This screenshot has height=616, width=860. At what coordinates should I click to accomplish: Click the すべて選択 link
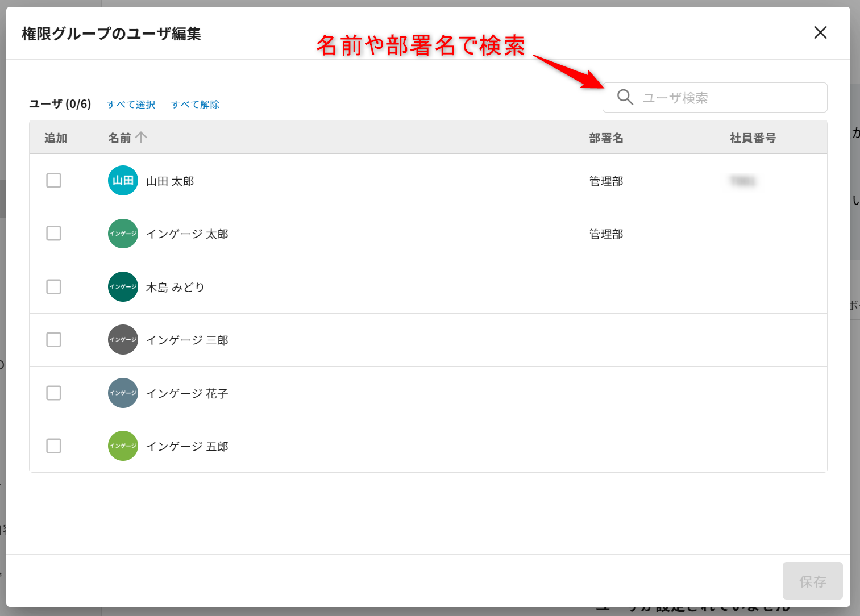click(x=131, y=105)
